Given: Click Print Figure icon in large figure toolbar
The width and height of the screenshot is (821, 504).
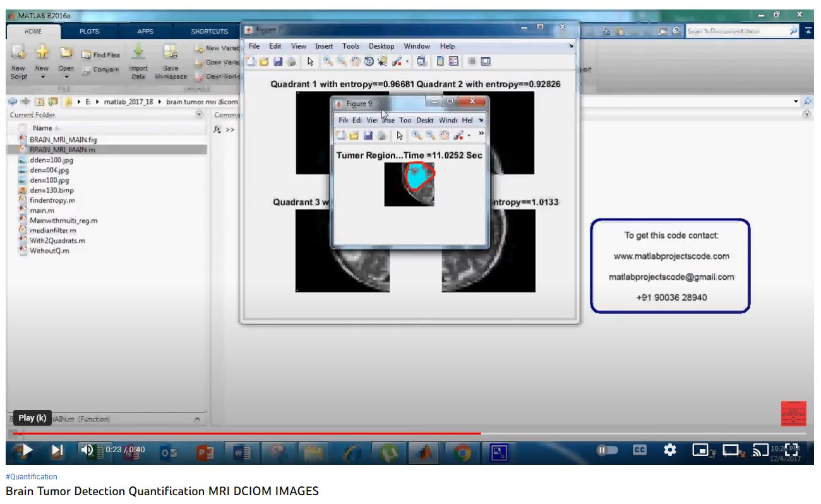Looking at the screenshot, I should (x=291, y=61).
